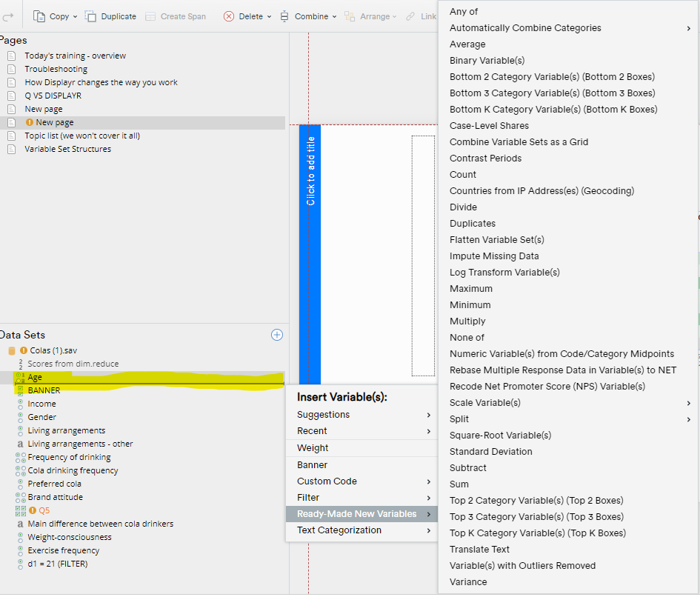The image size is (700, 597).
Task: Click the text variable icon for Main difference
Action: coord(20,524)
